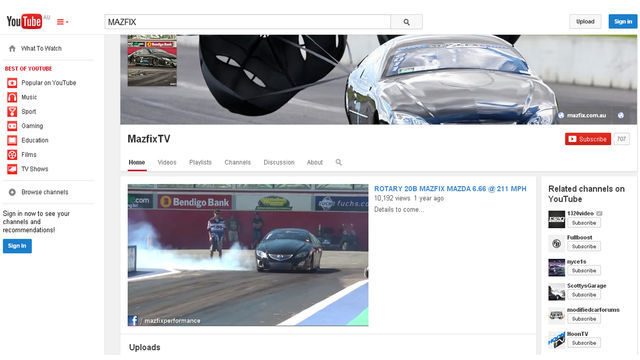
Task: Open ROTARY 20B MAZFIX MAZDA video title
Action: [x=450, y=189]
